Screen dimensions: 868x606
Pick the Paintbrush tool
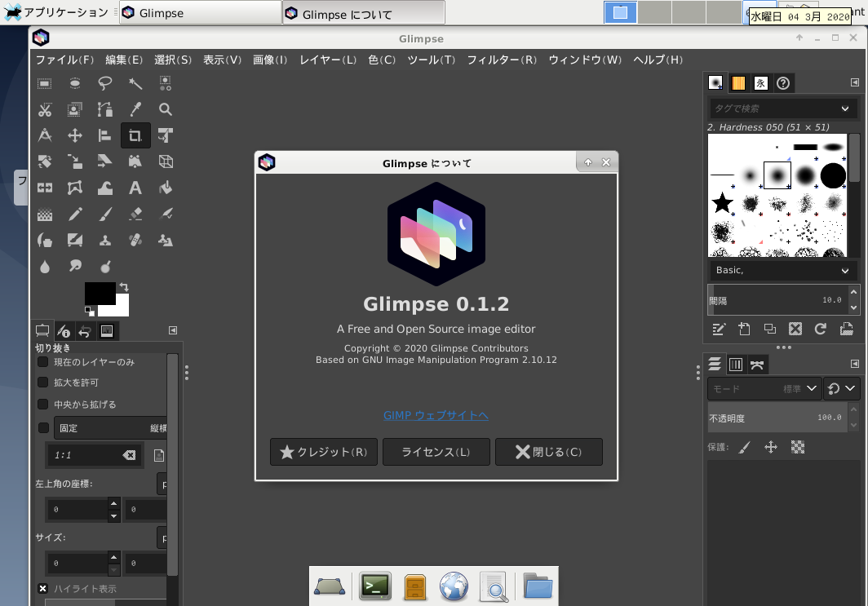[104, 214]
